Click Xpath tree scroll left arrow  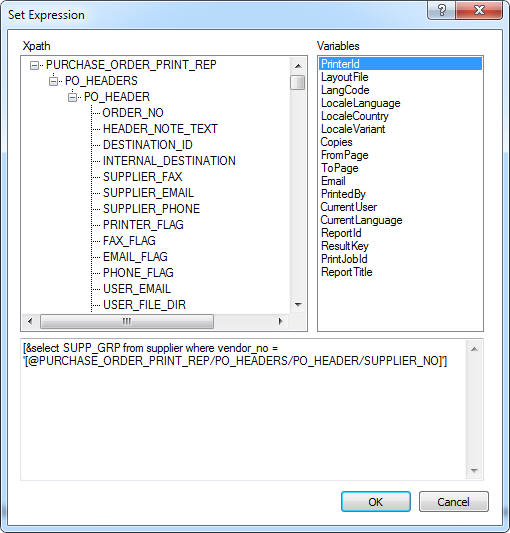click(x=30, y=321)
